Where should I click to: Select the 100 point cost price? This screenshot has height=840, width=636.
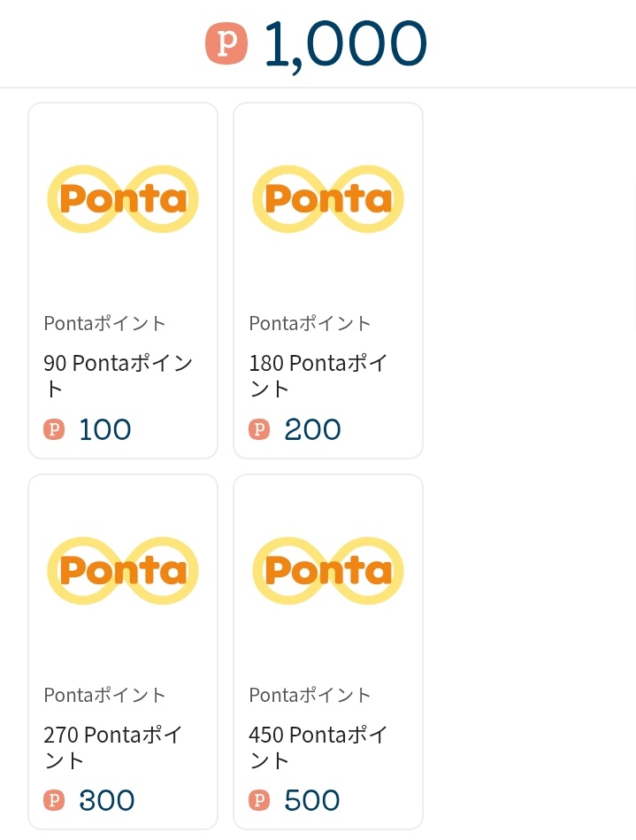(105, 430)
